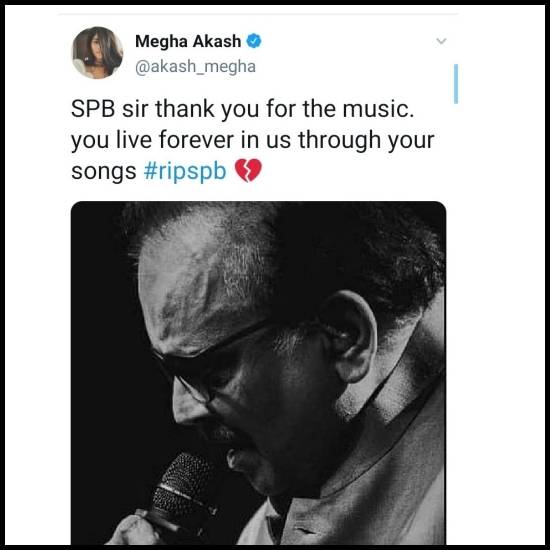Click the tweet line 'SPB sir thank you'
The image size is (550, 550).
pyautogui.click(x=143, y=108)
